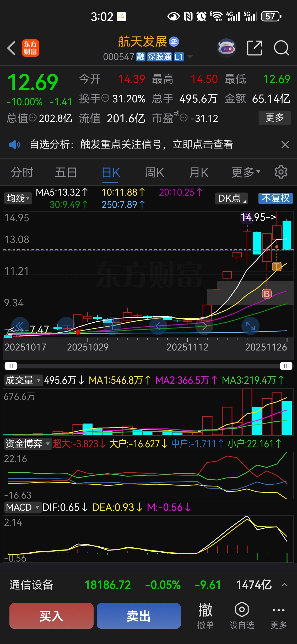The image size is (297, 644).
Task: Open the search magnifier icon
Action: [281, 48]
